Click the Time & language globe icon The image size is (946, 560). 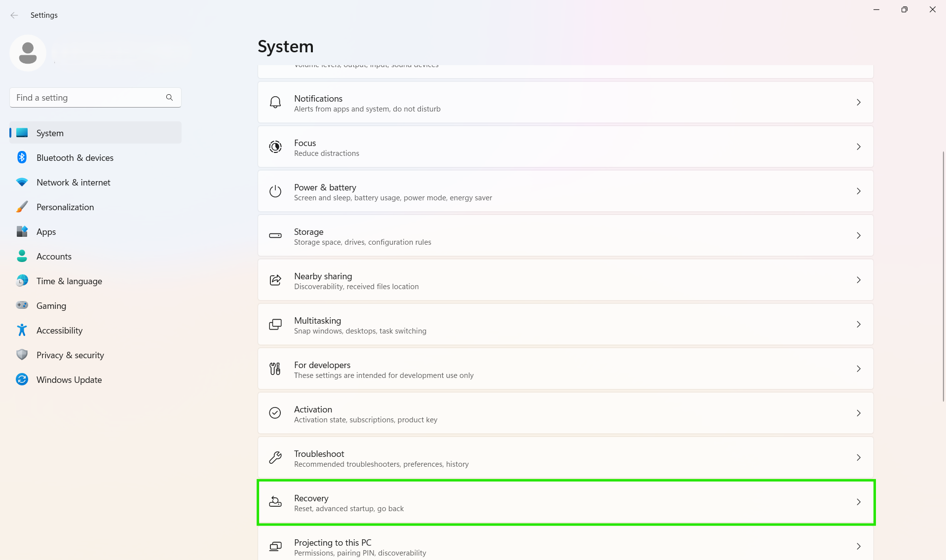coord(22,281)
